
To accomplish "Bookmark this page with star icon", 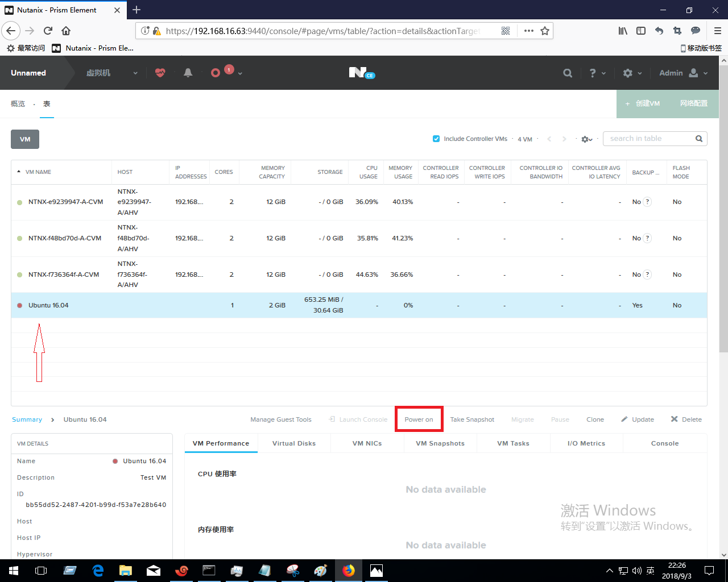I will 545,31.
